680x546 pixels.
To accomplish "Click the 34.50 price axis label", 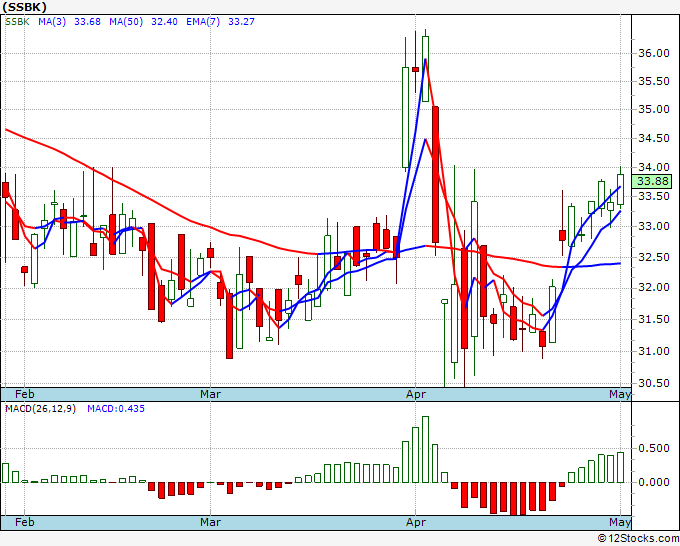I will 654,138.
